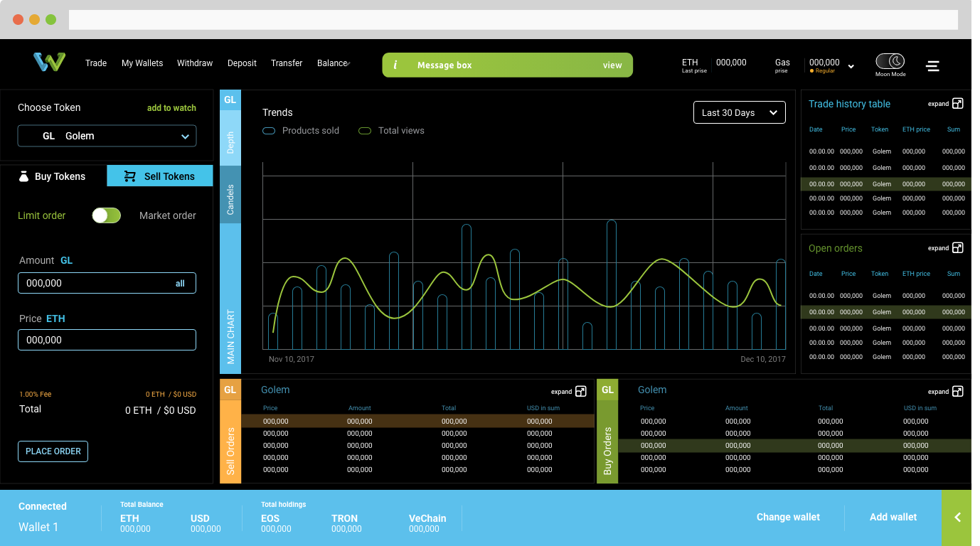This screenshot has width=980, height=546.
Task: Click the green GL label on Buy Orders
Action: tap(607, 390)
